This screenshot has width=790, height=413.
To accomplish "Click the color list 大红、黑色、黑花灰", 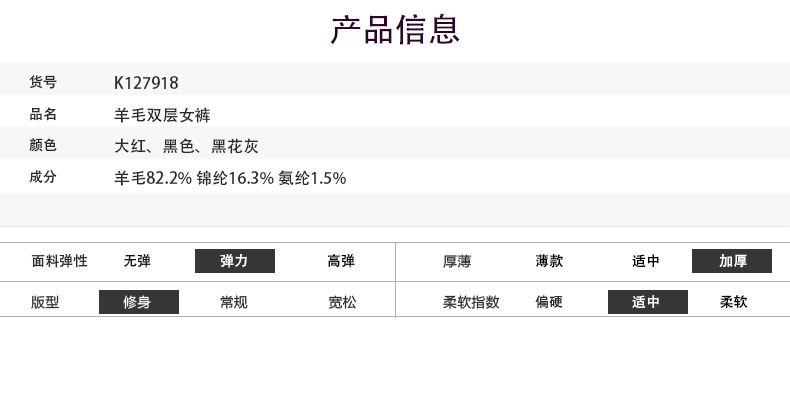I will 187,146.
